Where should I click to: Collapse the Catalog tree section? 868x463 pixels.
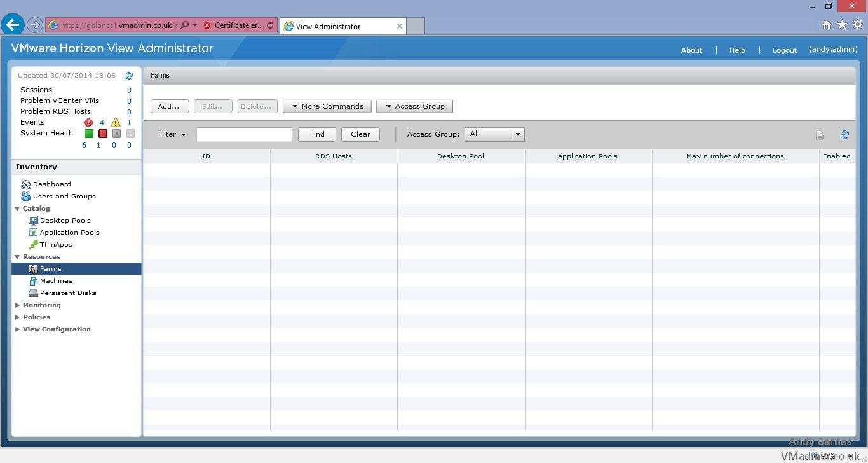pos(18,209)
